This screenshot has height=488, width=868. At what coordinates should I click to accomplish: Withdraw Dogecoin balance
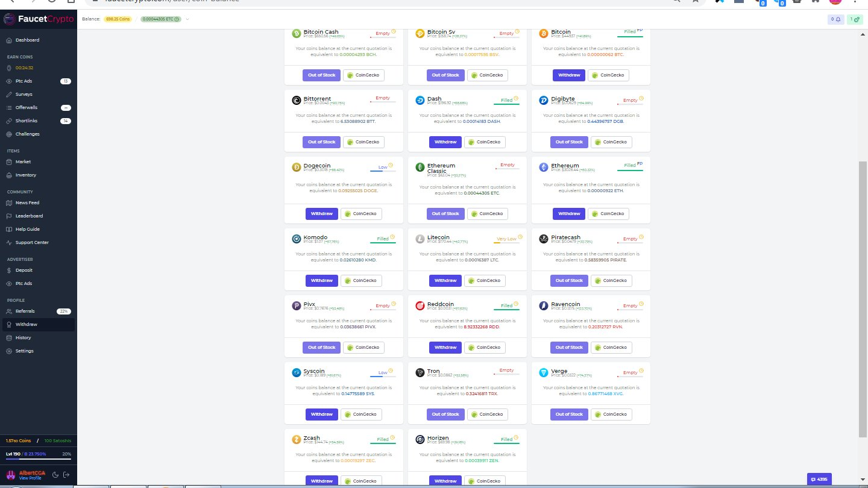click(321, 214)
